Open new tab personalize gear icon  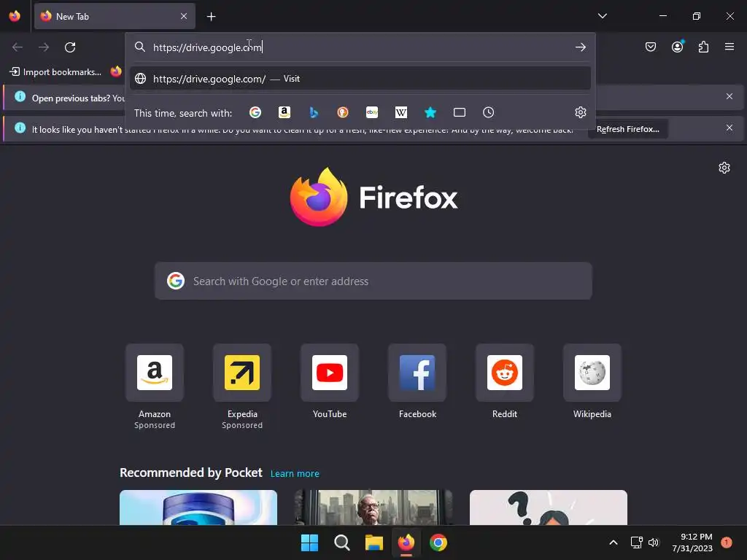[724, 168]
